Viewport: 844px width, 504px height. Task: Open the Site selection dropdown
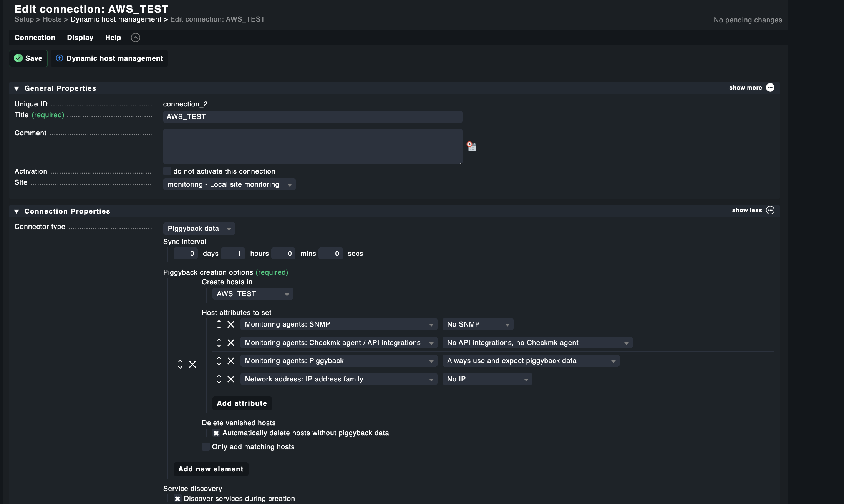click(229, 184)
